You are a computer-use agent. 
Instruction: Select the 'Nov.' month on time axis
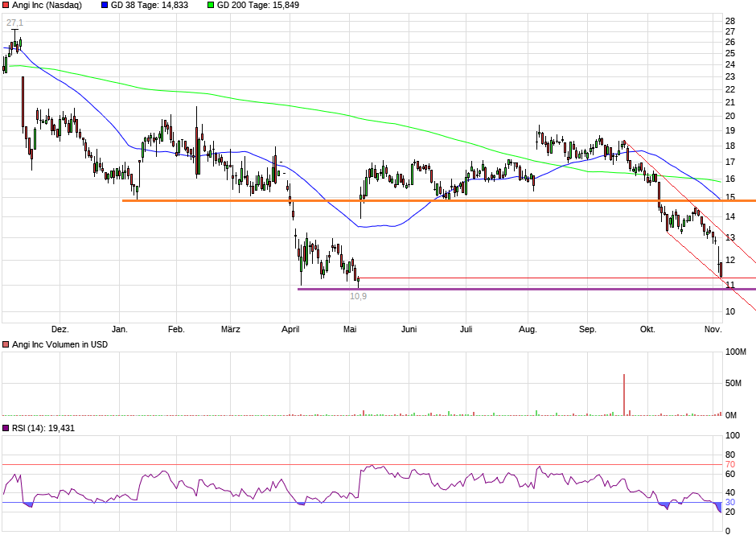[713, 329]
